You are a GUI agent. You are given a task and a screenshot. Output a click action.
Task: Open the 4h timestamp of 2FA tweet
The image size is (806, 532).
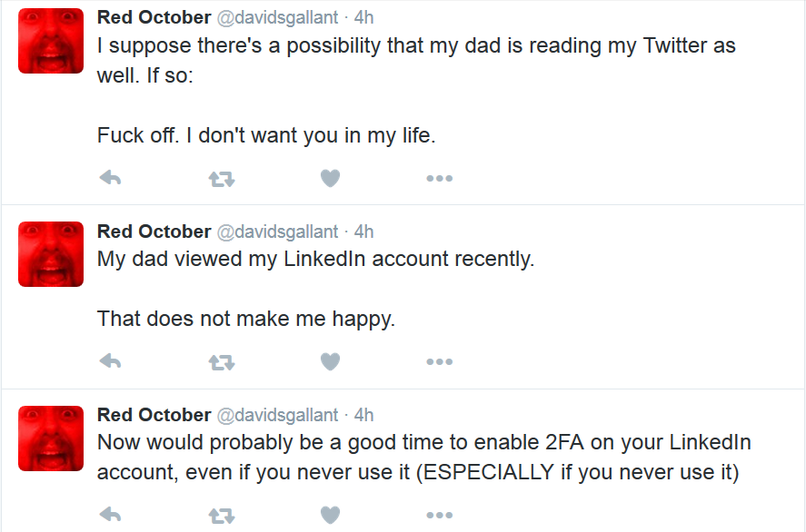364,415
